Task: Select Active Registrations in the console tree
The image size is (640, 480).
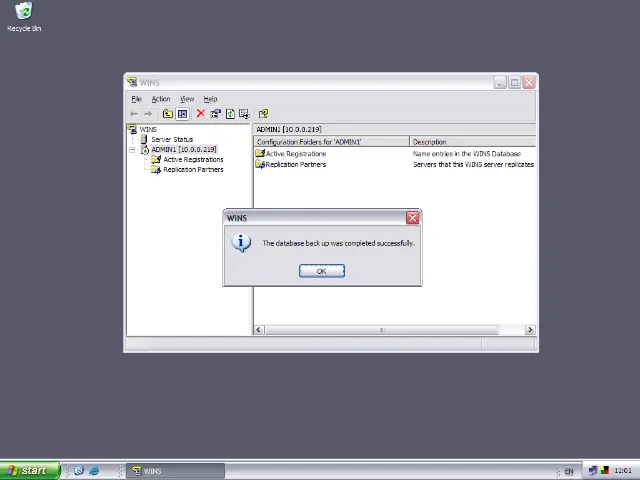Action: click(x=193, y=160)
